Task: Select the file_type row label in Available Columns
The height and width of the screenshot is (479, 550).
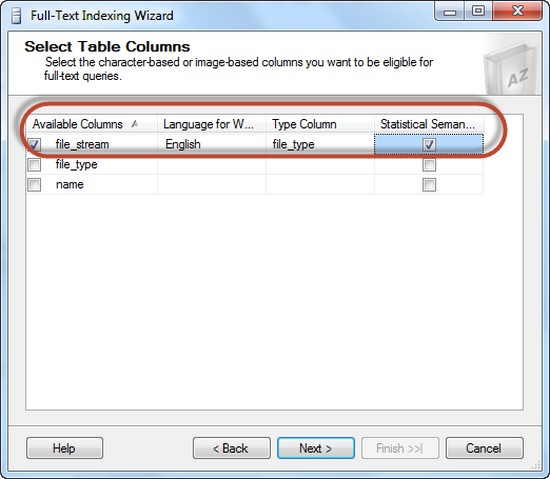Action: click(76, 164)
